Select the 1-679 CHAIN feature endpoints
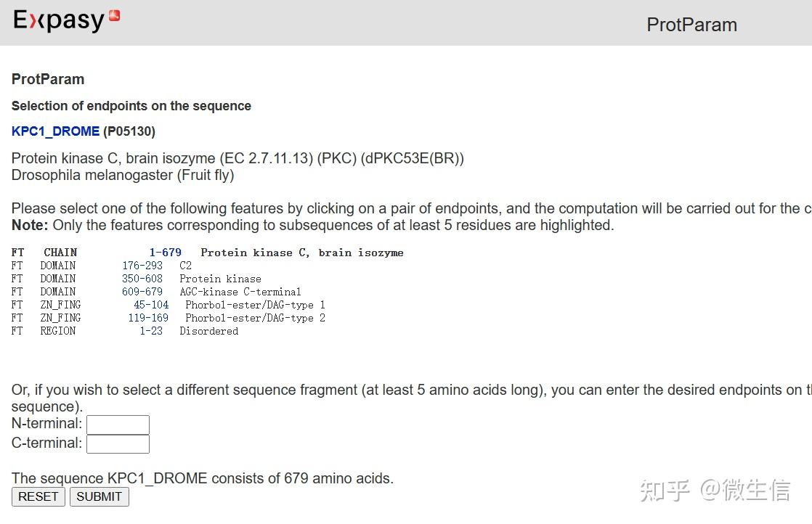812x524 pixels. (165, 252)
